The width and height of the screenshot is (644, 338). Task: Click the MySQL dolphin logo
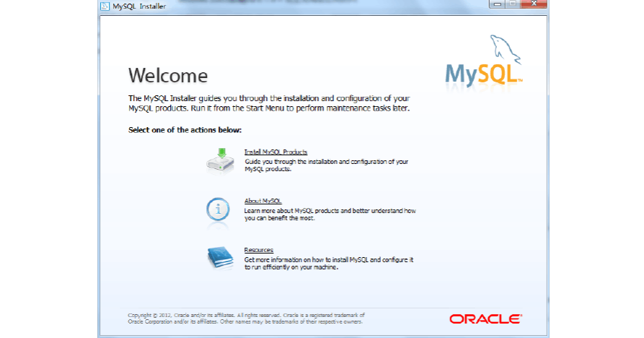[x=484, y=61]
